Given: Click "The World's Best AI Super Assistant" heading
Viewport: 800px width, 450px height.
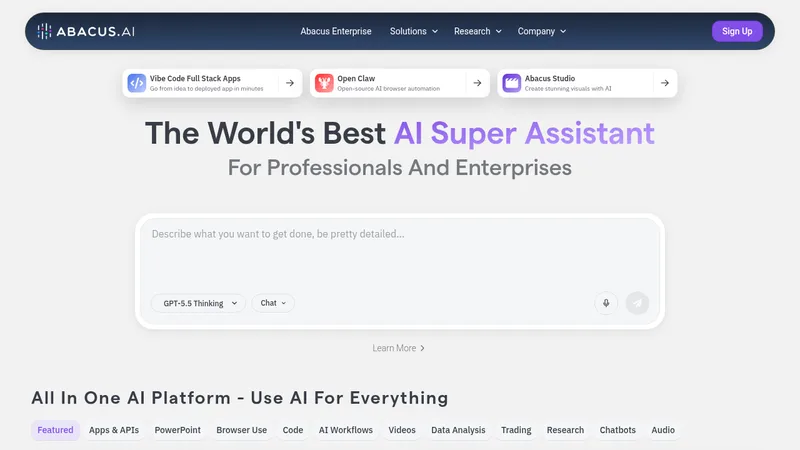Looking at the screenshot, I should point(399,133).
